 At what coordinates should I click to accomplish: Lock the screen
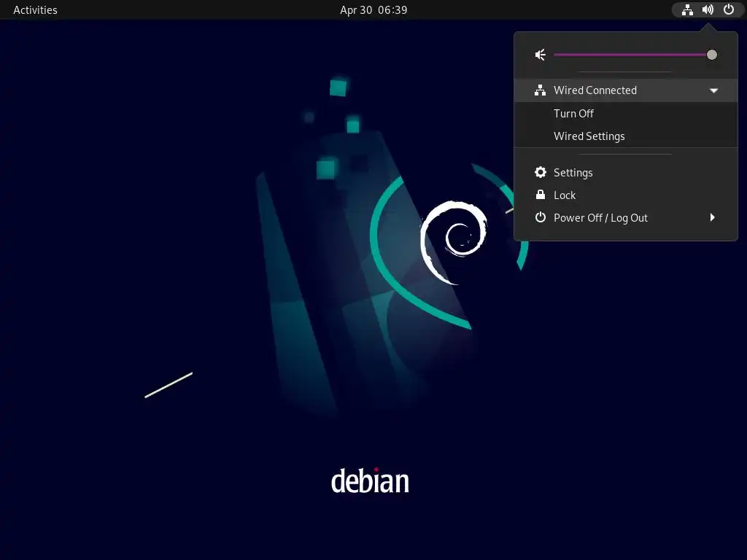click(625, 195)
